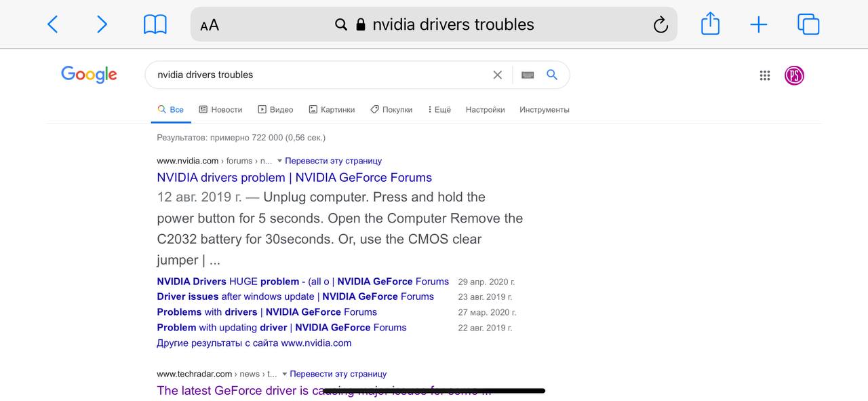This screenshot has height=401, width=868.
Task: Open Problem with updating driver sitelink
Action: pyautogui.click(x=281, y=328)
